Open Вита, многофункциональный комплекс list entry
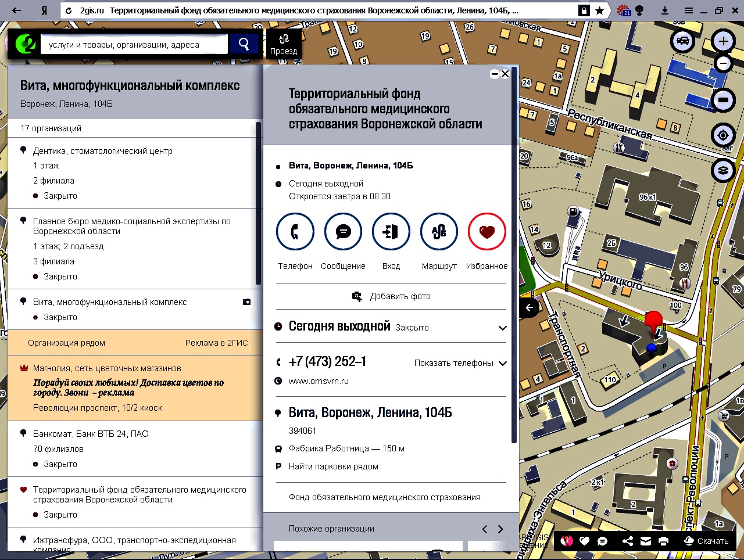The width and height of the screenshot is (744, 560). point(110,302)
